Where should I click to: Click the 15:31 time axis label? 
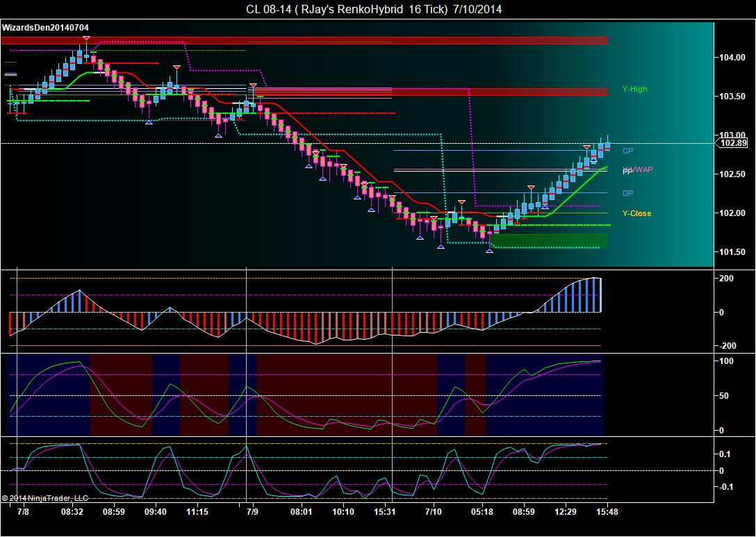coord(385,511)
